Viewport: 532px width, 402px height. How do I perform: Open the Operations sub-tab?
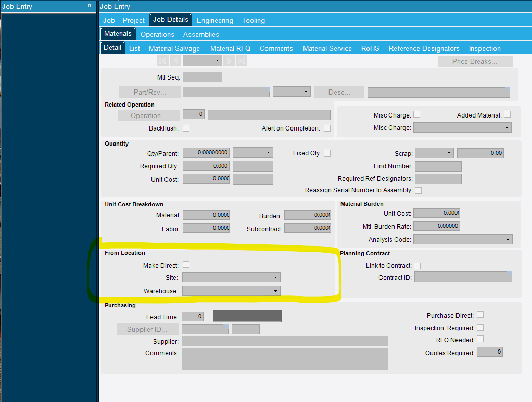(x=157, y=34)
